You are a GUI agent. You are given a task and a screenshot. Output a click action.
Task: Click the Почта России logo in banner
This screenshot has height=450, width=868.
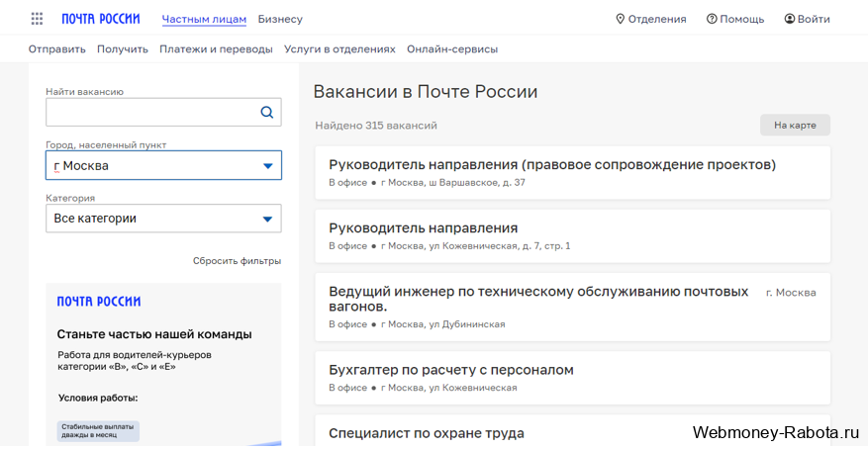(99, 302)
